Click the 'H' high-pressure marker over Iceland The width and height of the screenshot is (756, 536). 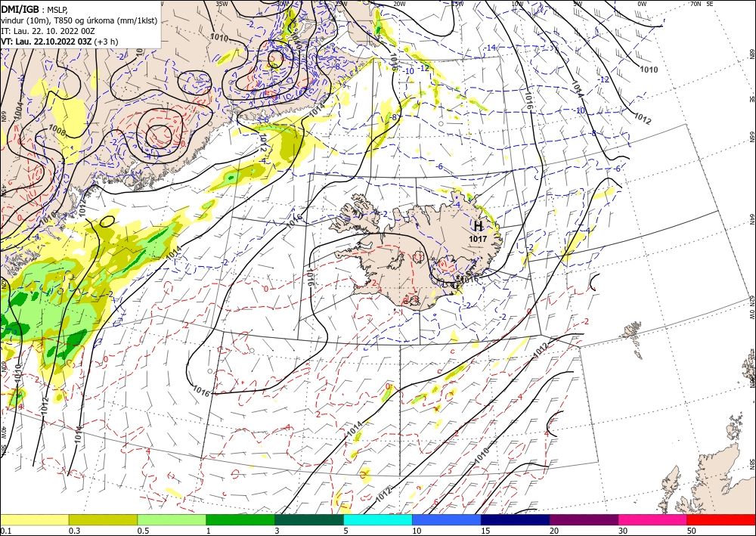478,226
